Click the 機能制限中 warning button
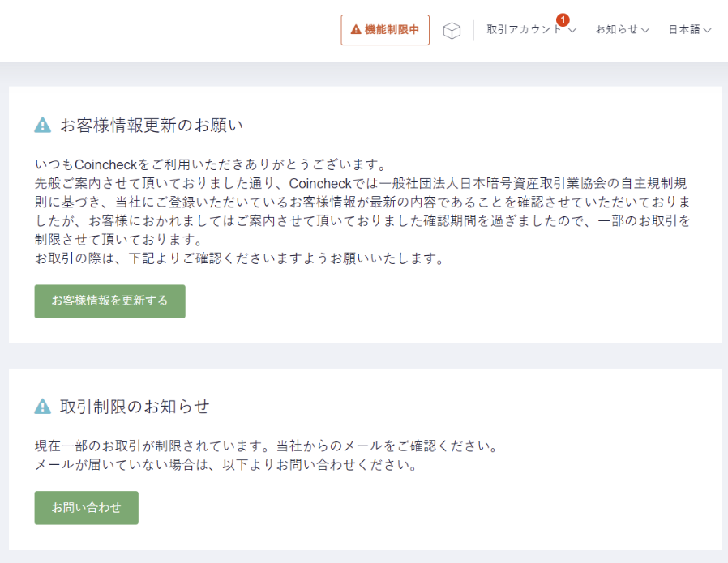728x563 pixels. pyautogui.click(x=385, y=30)
